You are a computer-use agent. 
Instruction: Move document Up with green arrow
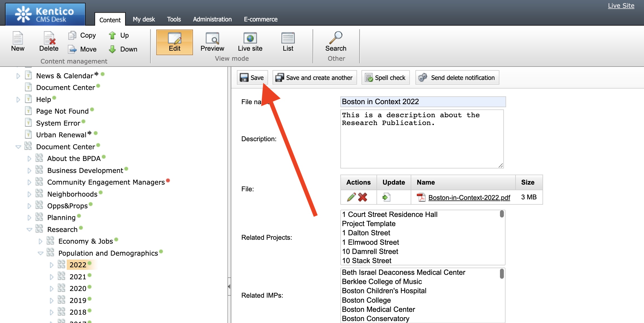pos(112,35)
